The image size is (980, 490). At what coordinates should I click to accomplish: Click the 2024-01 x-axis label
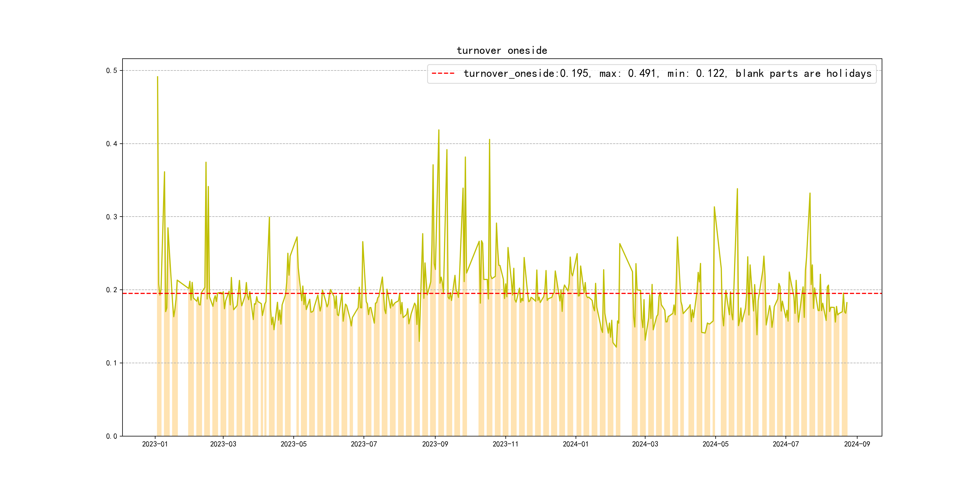[x=576, y=444]
